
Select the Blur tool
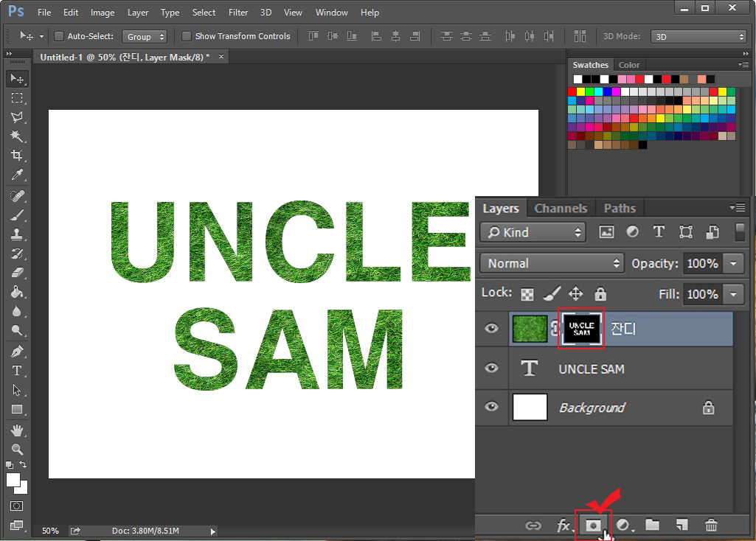17,311
